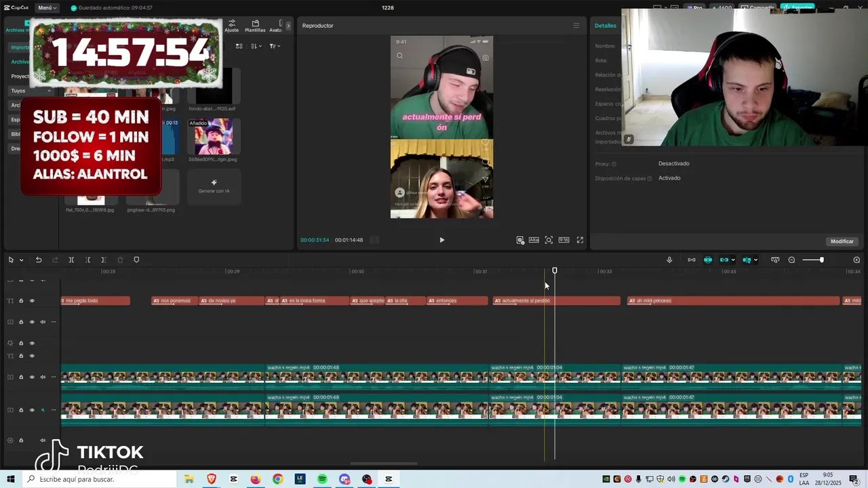Viewport: 868px width, 488px height.
Task: Zoom in the timeline with plus icon
Action: tap(856, 260)
